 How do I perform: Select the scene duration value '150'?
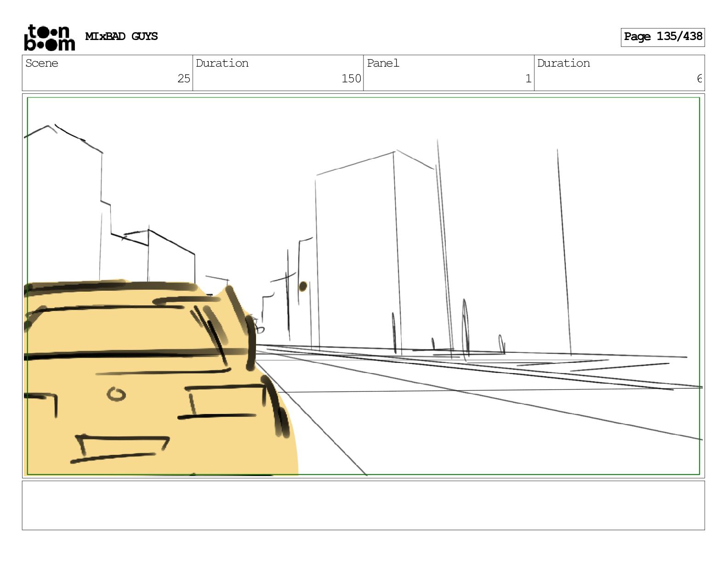click(x=351, y=79)
